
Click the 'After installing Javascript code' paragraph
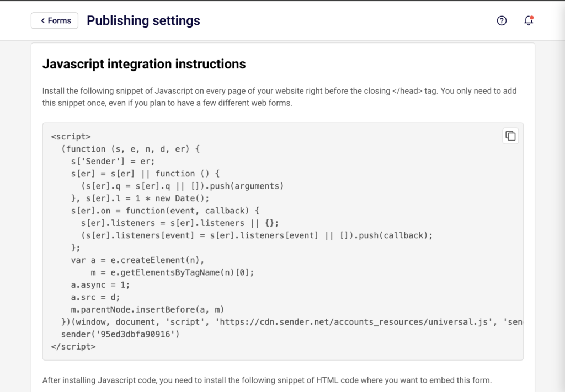point(267,380)
